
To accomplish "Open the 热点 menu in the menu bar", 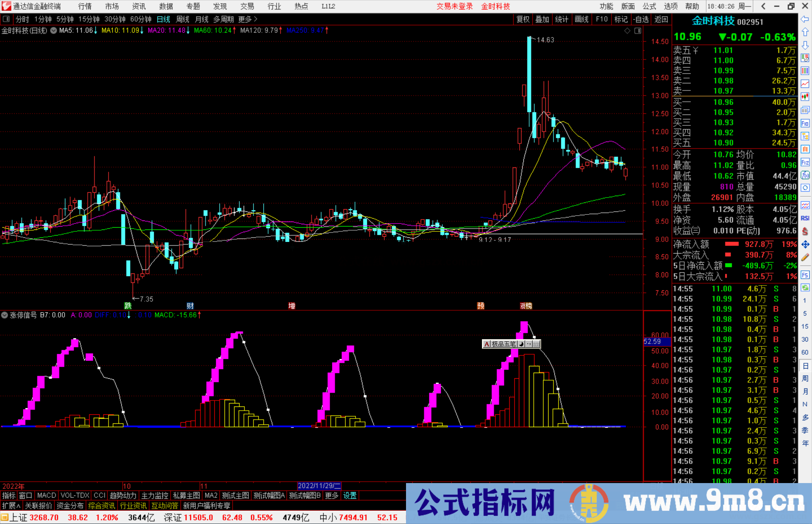I will (301, 6).
